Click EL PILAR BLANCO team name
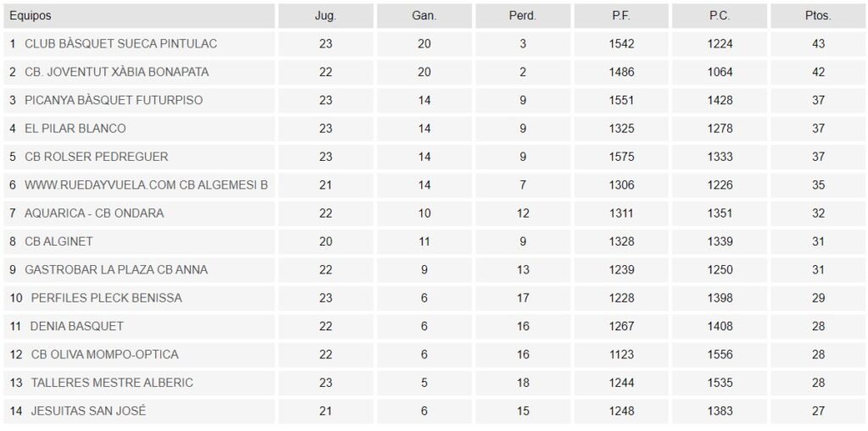This screenshot has width=868, height=431. pos(75,129)
